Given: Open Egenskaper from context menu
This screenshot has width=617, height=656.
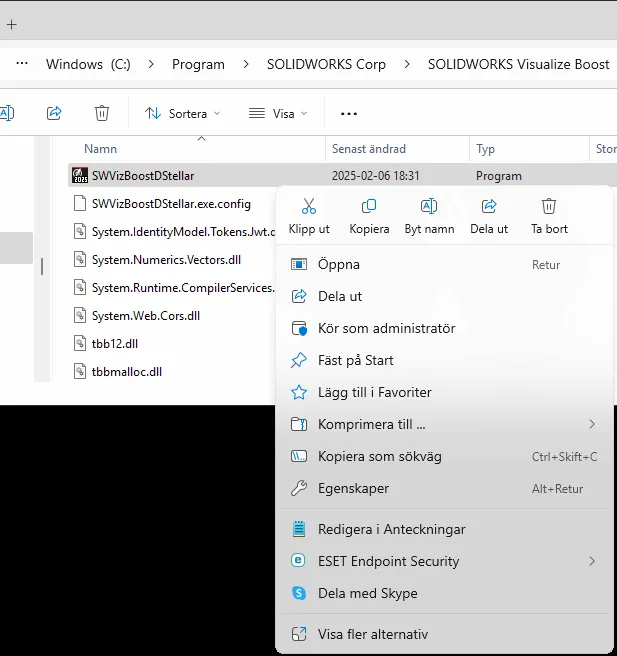Looking at the screenshot, I should point(445,488).
